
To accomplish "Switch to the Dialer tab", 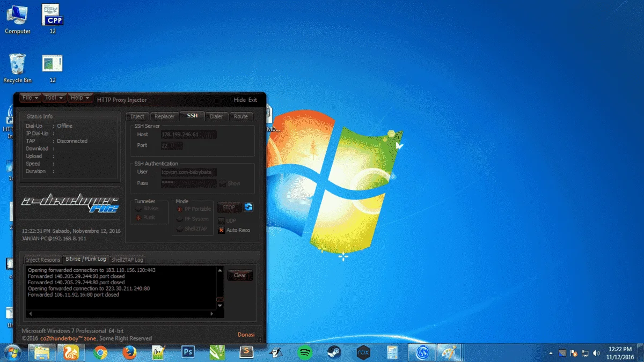I will (216, 116).
